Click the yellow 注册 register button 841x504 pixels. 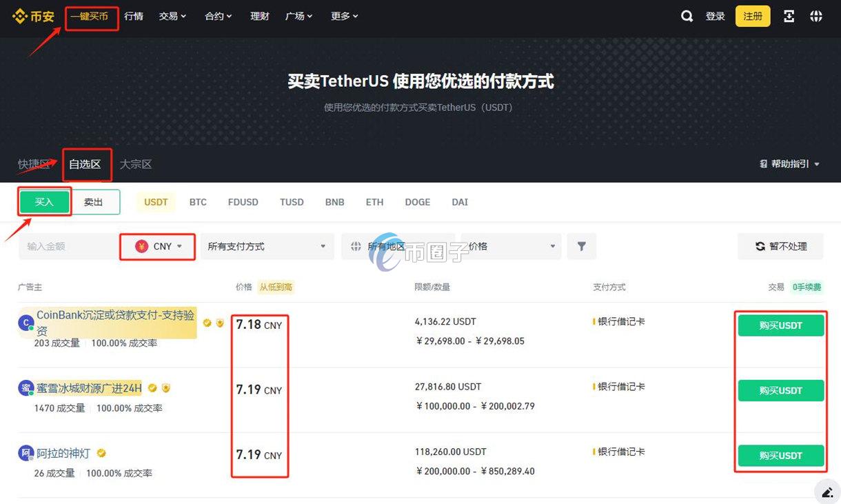[752, 16]
